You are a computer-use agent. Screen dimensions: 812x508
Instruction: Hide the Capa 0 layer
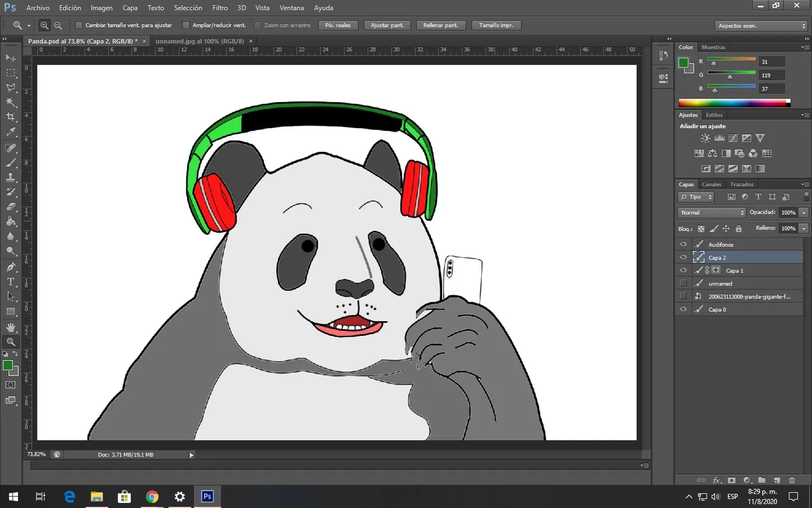[x=683, y=309]
